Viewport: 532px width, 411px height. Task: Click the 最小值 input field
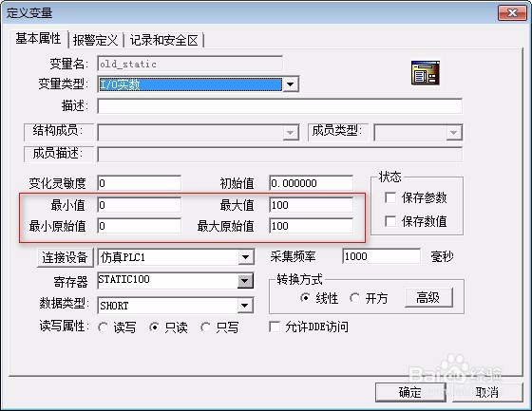tap(139, 205)
